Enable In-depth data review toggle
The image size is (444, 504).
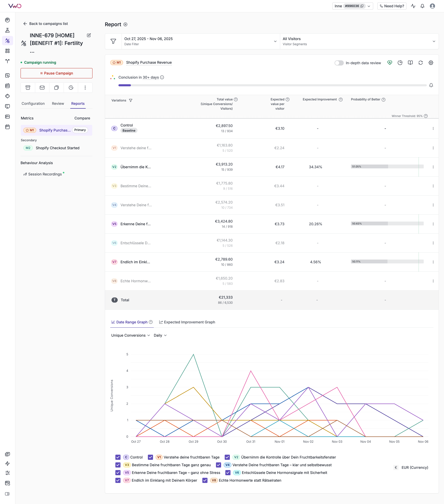point(339,63)
